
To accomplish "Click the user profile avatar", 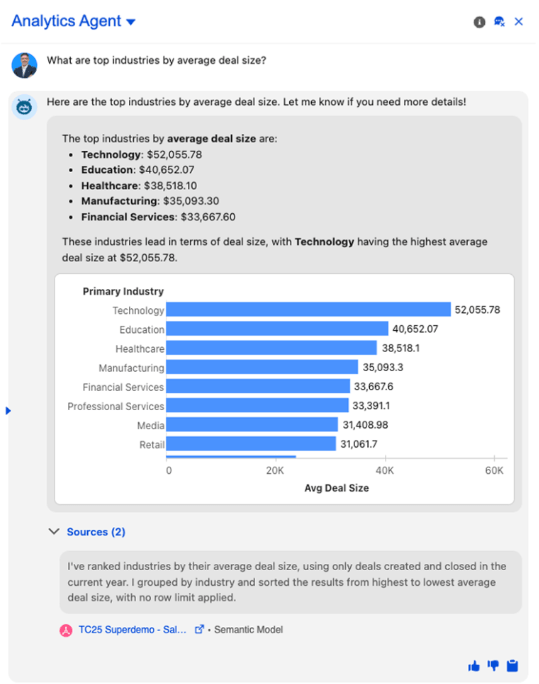I will pyautogui.click(x=24, y=65).
